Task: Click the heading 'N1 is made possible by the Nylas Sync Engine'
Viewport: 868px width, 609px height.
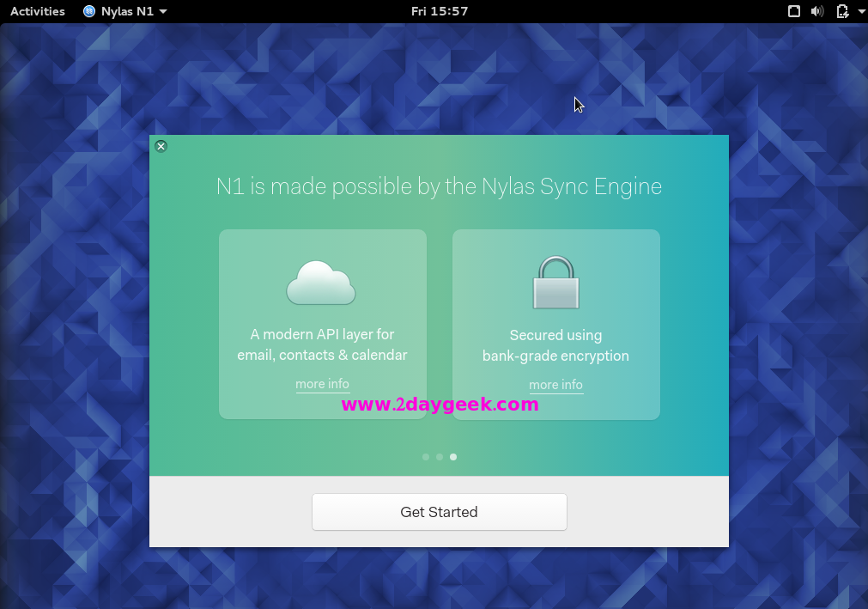Action: pyautogui.click(x=439, y=186)
